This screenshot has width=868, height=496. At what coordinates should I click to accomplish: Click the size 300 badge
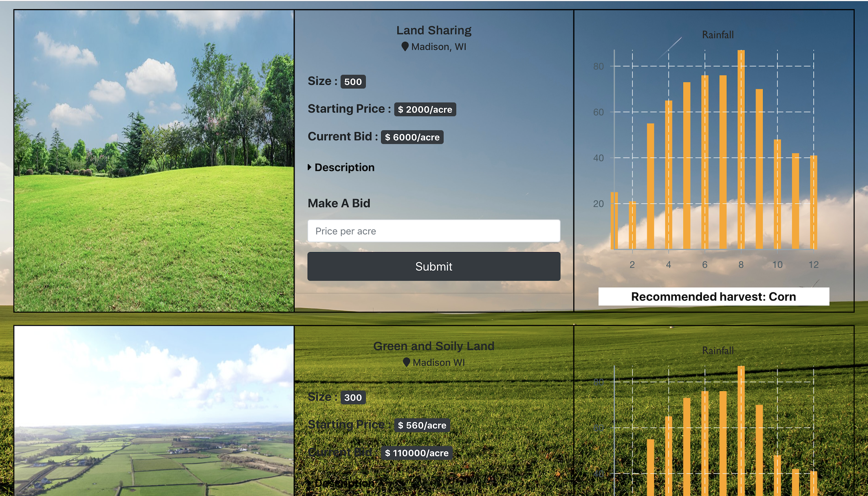tap(353, 397)
